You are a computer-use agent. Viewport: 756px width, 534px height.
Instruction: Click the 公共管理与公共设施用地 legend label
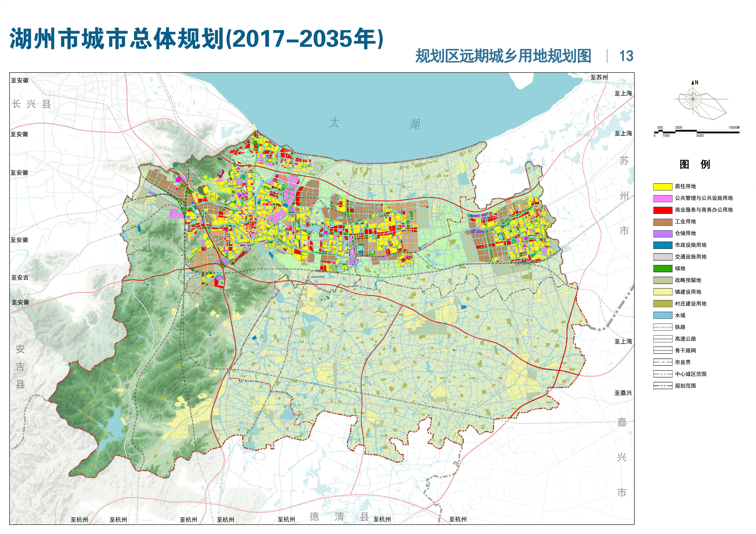coord(704,198)
